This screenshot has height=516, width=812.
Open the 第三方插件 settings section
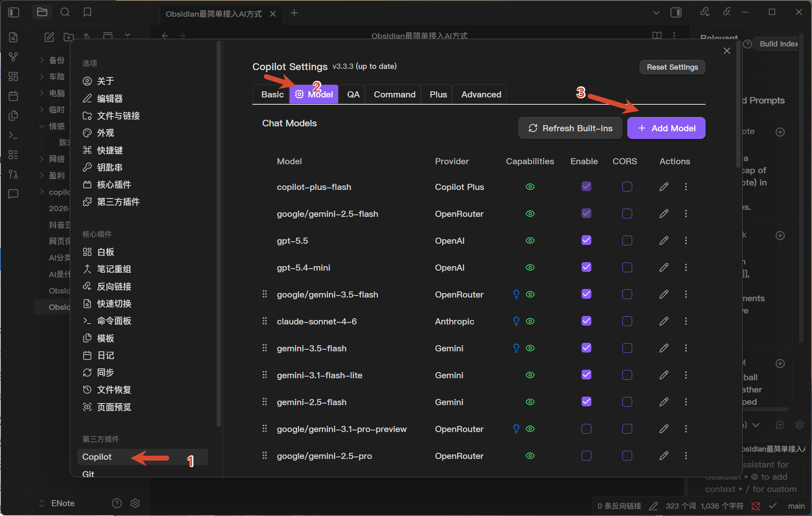[111, 202]
